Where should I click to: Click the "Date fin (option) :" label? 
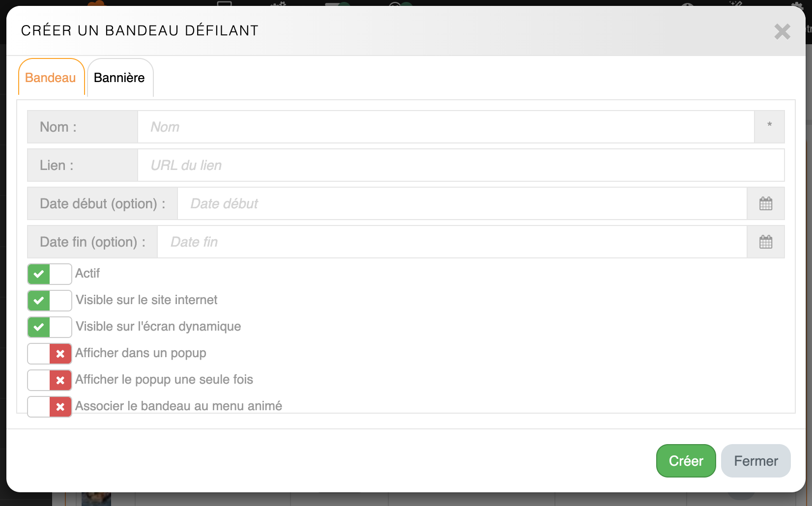(92, 242)
